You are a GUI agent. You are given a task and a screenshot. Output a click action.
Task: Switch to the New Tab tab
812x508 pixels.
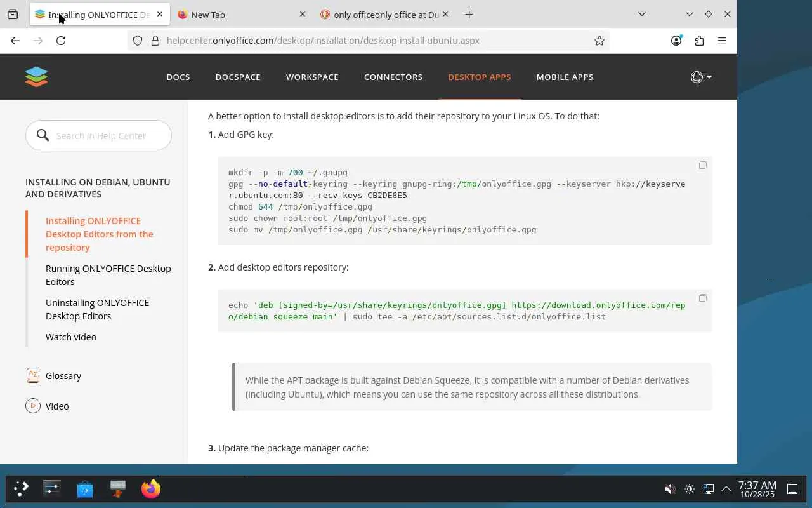tap(242, 14)
